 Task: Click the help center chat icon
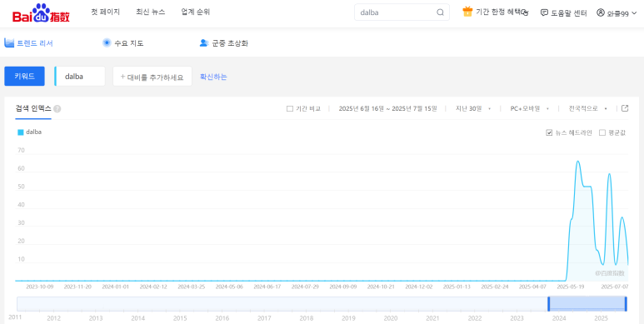tap(544, 12)
